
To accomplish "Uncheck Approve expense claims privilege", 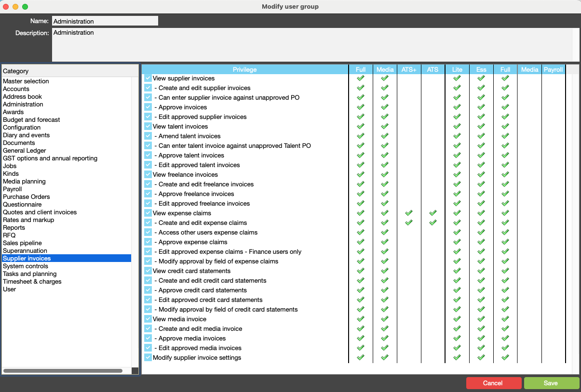I will pyautogui.click(x=148, y=242).
